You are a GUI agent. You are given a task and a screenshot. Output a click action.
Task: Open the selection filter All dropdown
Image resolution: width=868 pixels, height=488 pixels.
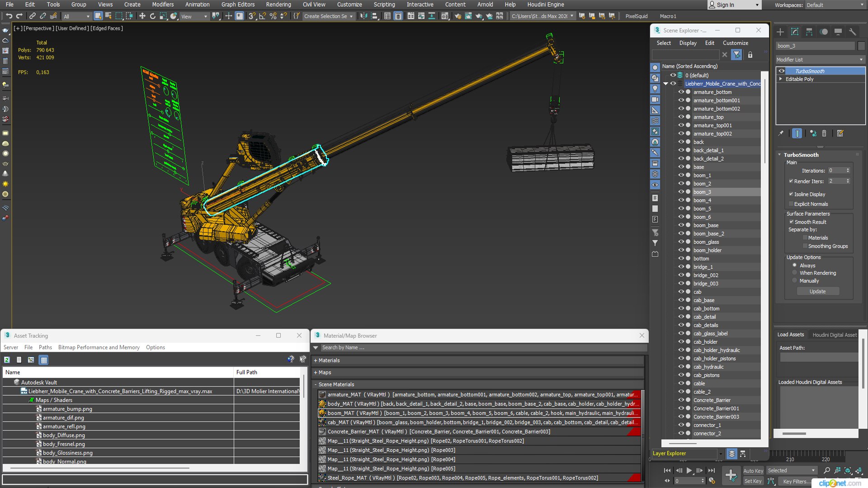coord(76,16)
